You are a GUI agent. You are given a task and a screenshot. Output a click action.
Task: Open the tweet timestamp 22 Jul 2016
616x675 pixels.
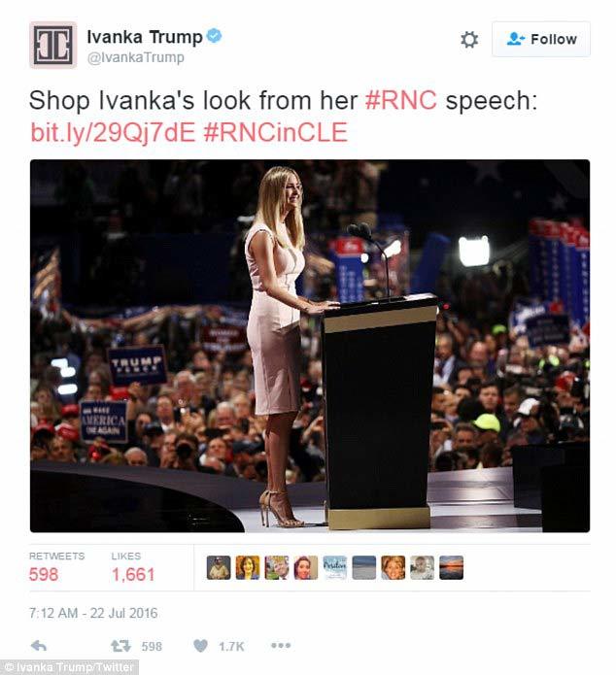tap(93, 613)
